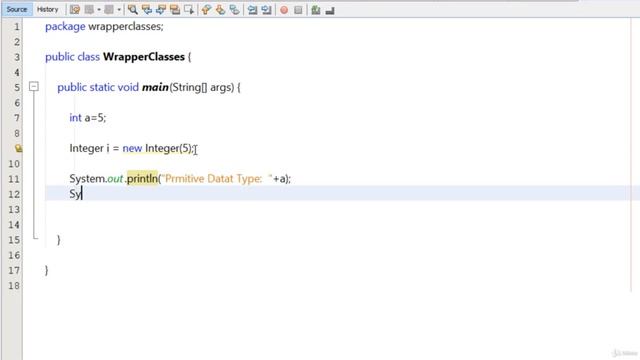Click line number 18 in gutter

(x=14, y=286)
